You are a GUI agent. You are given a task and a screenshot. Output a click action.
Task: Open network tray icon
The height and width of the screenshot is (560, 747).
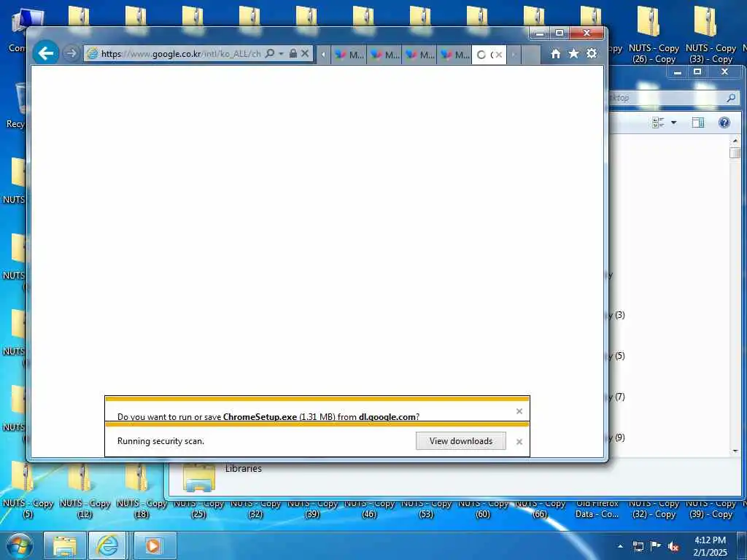tap(638, 546)
